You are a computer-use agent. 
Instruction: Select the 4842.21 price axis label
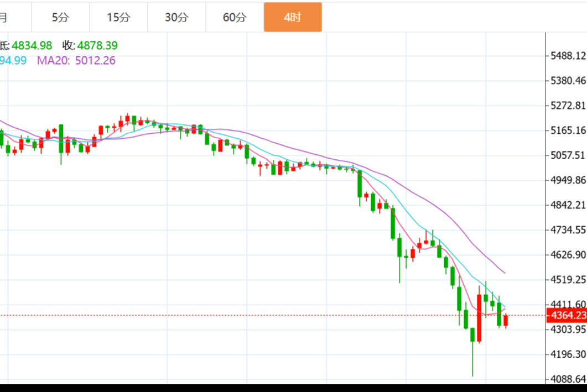(x=568, y=205)
